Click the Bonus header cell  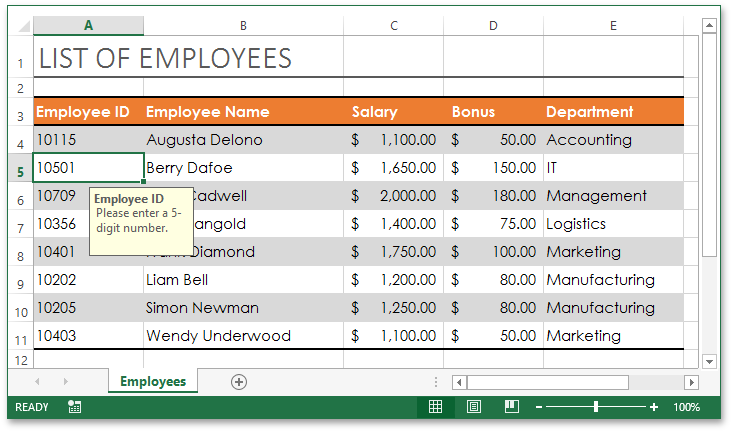tap(493, 111)
